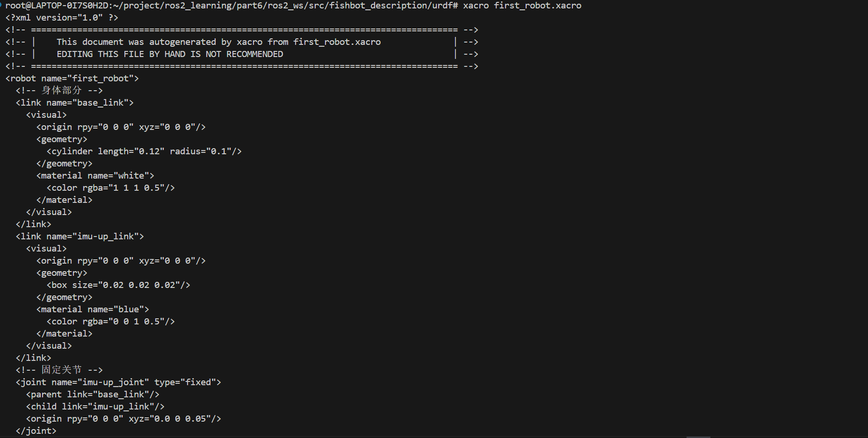Screen dimensions: 868x438
Task: Click the color rgba="0 0 1 0.5" line
Action: pos(111,322)
